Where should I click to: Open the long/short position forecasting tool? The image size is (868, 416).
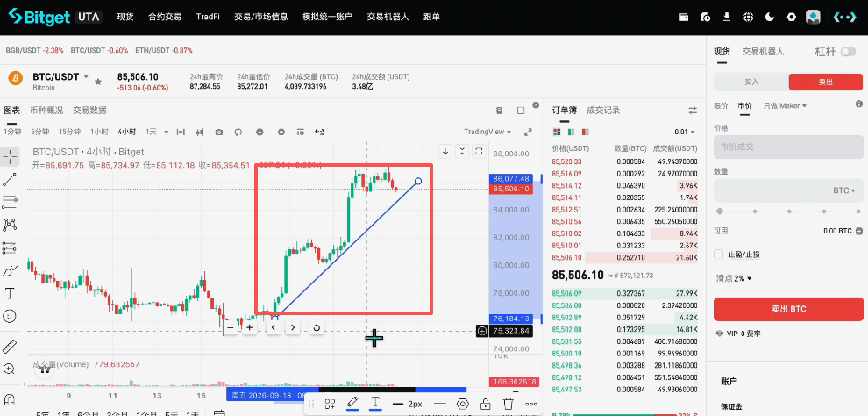coord(10,247)
